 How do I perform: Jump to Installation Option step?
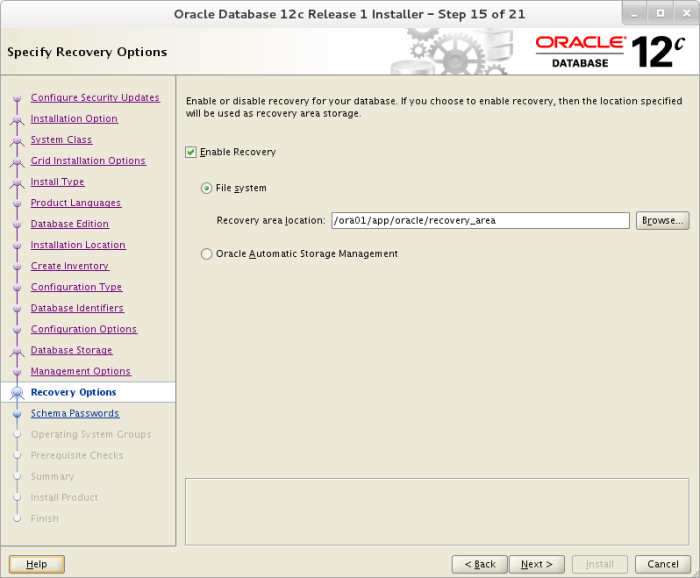[74, 119]
